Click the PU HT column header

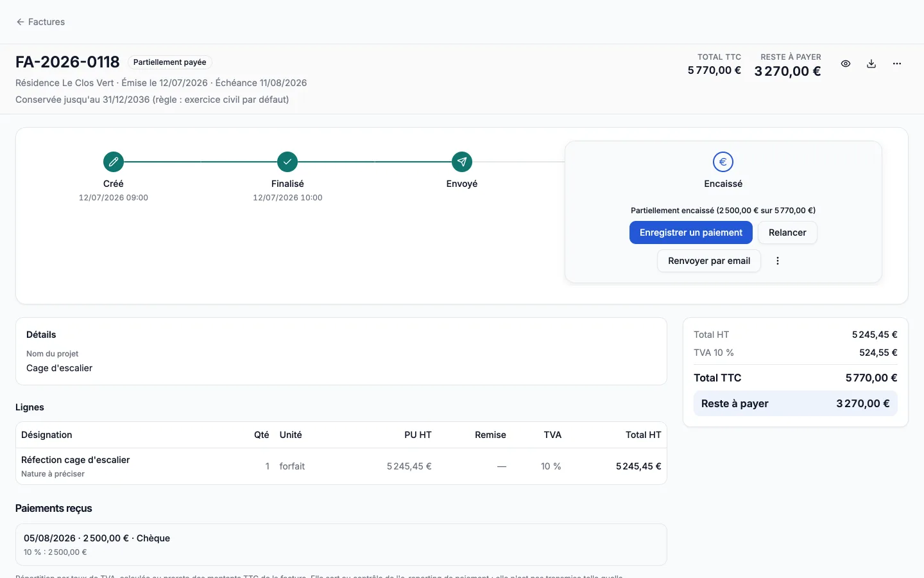[x=418, y=435]
